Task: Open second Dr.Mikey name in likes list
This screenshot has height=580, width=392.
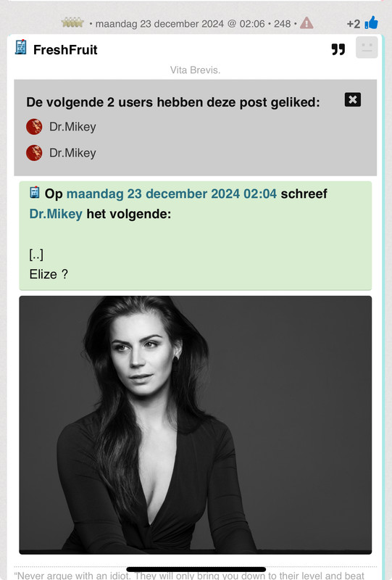Action: pyautogui.click(x=72, y=153)
